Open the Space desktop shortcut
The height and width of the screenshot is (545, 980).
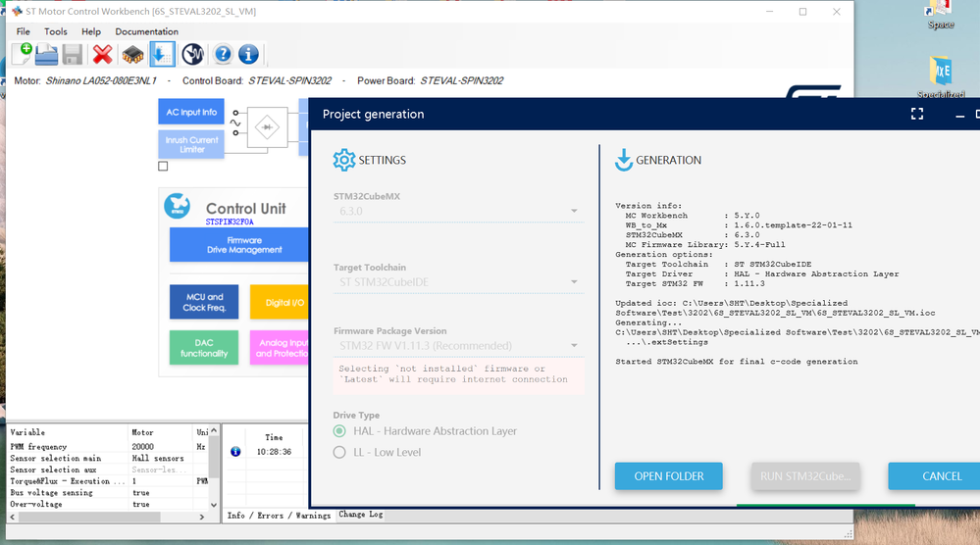point(940,15)
